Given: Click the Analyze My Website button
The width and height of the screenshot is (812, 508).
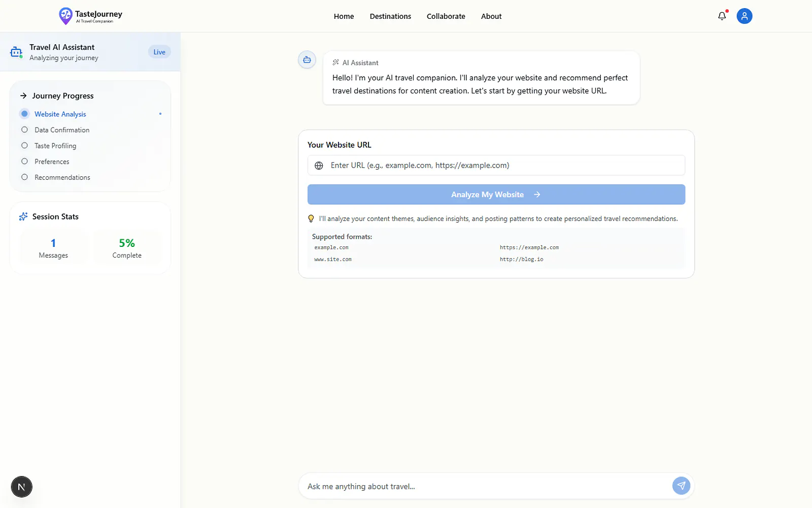Looking at the screenshot, I should pyautogui.click(x=496, y=195).
